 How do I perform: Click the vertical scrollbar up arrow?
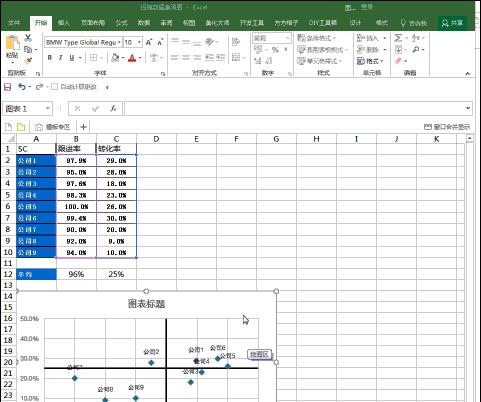point(470,138)
